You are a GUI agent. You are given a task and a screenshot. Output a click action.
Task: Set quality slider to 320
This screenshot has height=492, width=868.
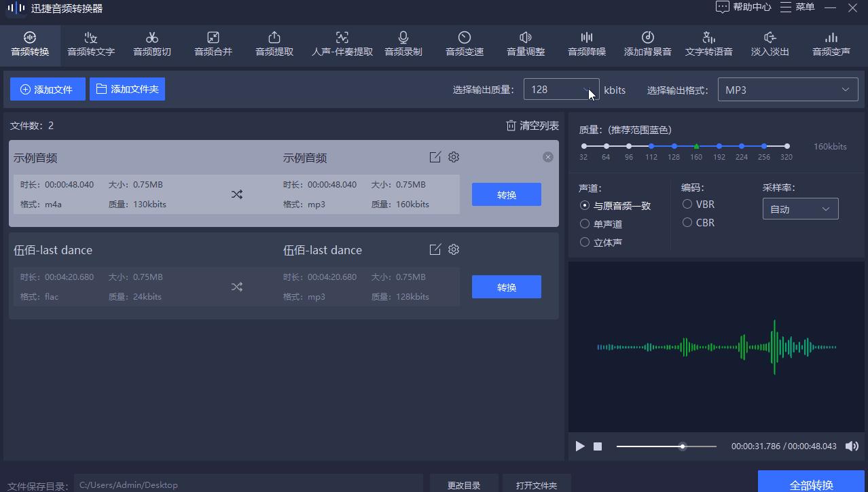tap(786, 146)
